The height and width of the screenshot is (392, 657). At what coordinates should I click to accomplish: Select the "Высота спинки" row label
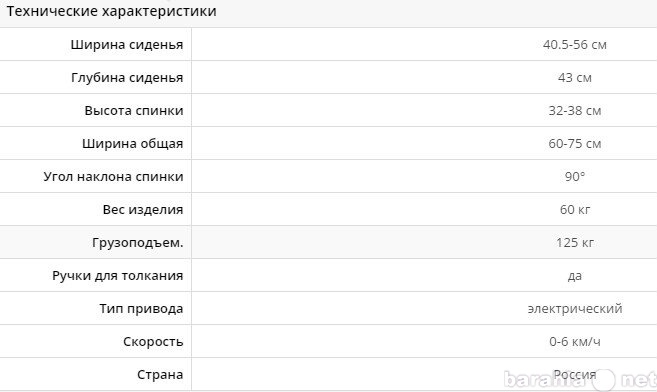pyautogui.click(x=134, y=111)
